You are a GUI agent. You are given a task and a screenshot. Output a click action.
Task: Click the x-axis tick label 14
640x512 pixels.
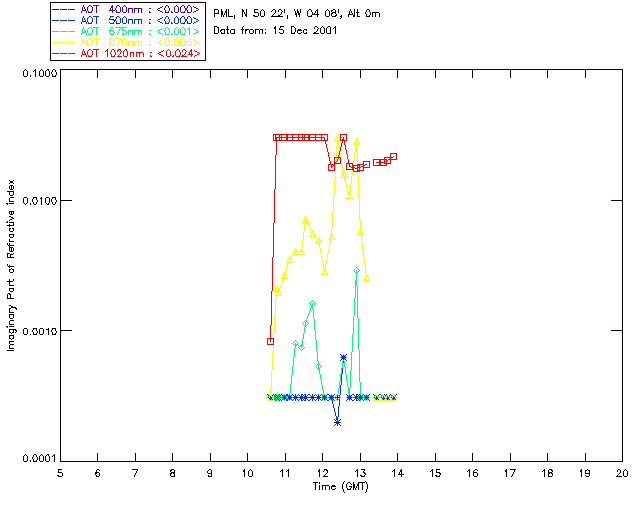[x=397, y=473]
